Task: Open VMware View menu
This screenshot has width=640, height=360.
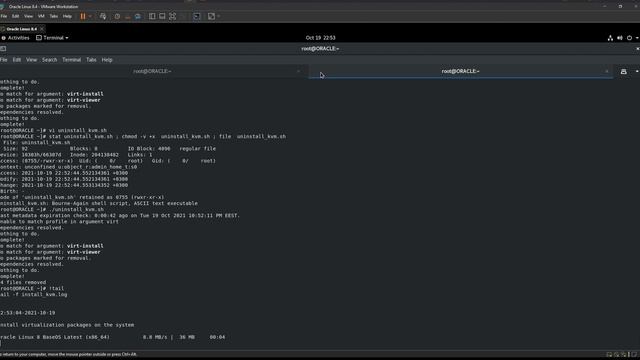Action: (x=28, y=16)
